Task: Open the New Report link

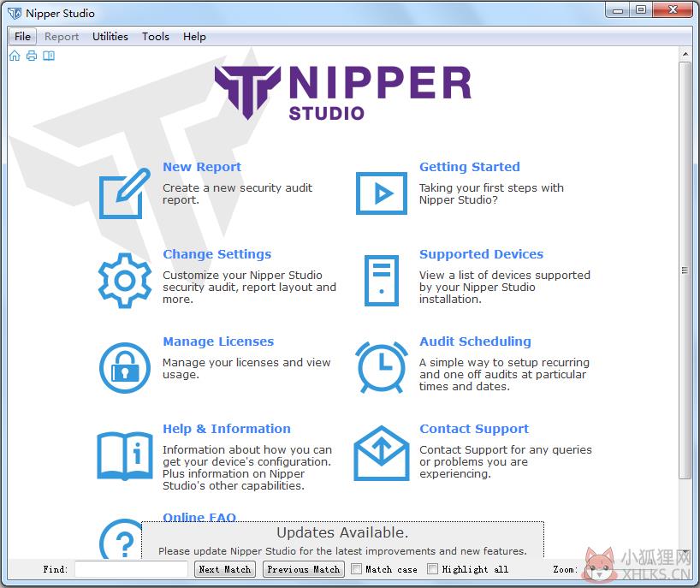Action: click(202, 167)
